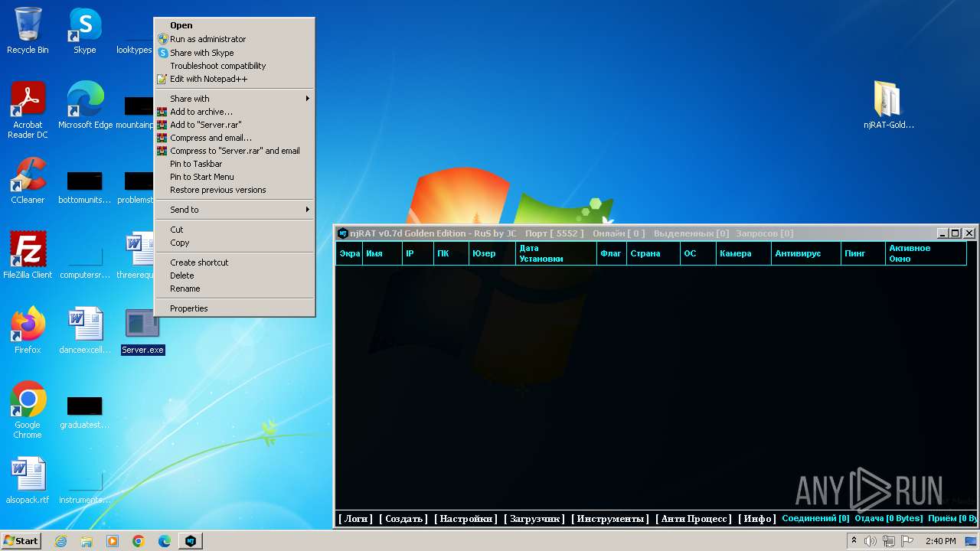Click the njRAT [ Создать ] button
The image size is (980, 551).
coord(403,519)
